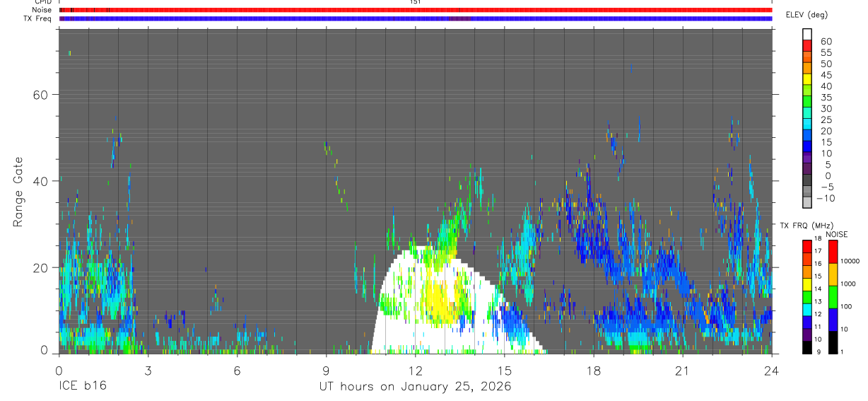The height and width of the screenshot is (401, 868).
Task: Click the ELEV scale value 50
Action: point(825,64)
